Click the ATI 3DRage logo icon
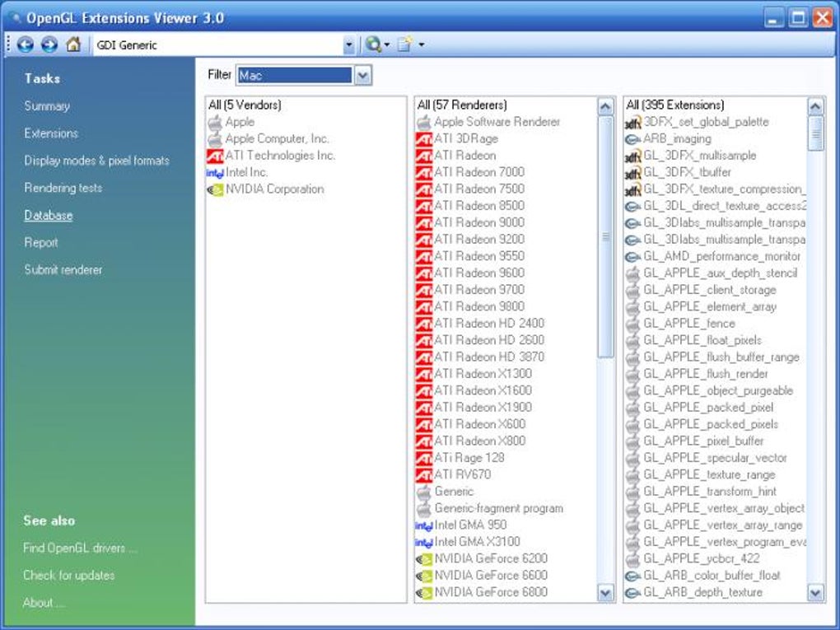The image size is (840, 630). click(x=424, y=139)
